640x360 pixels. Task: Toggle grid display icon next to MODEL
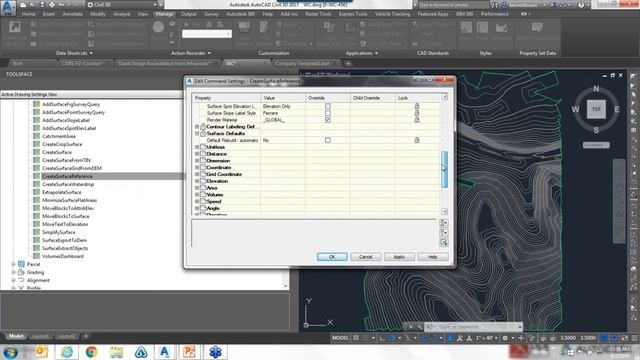pos(356,338)
